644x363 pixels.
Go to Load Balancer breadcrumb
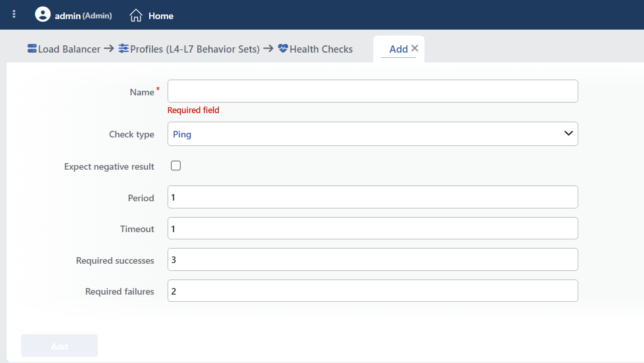pos(69,49)
